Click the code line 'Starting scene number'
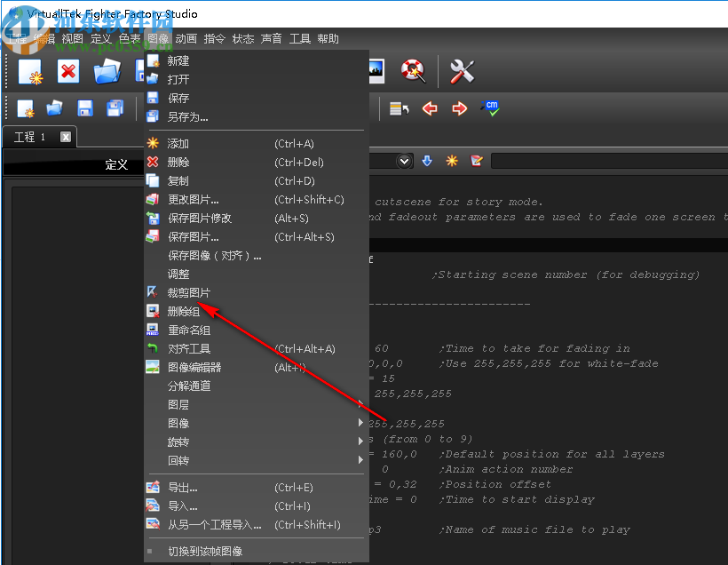728x565 pixels. coord(566,275)
